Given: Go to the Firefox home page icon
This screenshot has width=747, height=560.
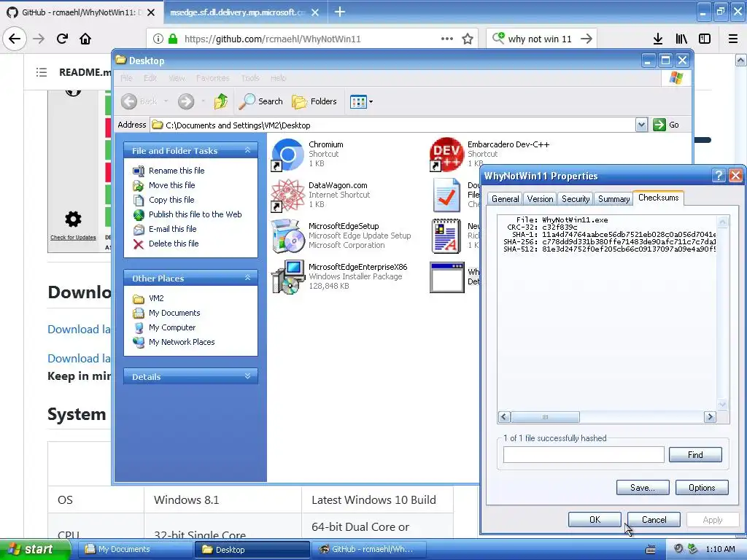Looking at the screenshot, I should pyautogui.click(x=85, y=39).
